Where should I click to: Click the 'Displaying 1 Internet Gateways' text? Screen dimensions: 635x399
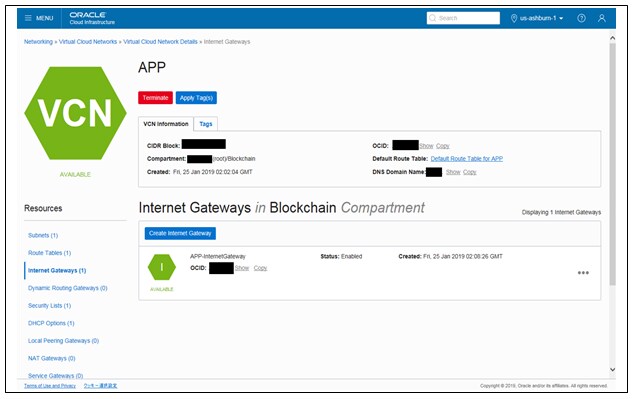561,212
